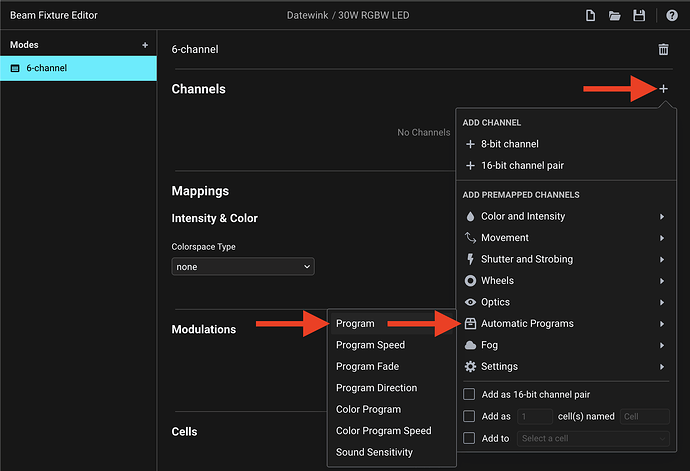The height and width of the screenshot is (471, 690).
Task: Add an 8-bit channel
Action: pyautogui.click(x=566, y=144)
